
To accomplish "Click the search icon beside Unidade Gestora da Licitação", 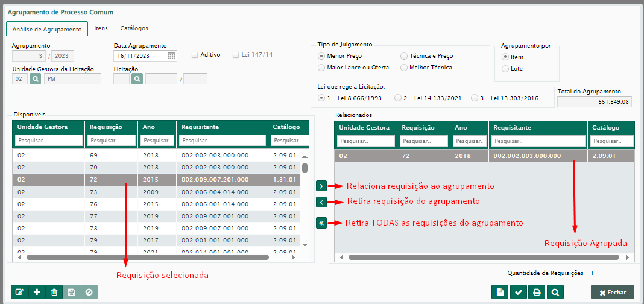I will pyautogui.click(x=35, y=78).
